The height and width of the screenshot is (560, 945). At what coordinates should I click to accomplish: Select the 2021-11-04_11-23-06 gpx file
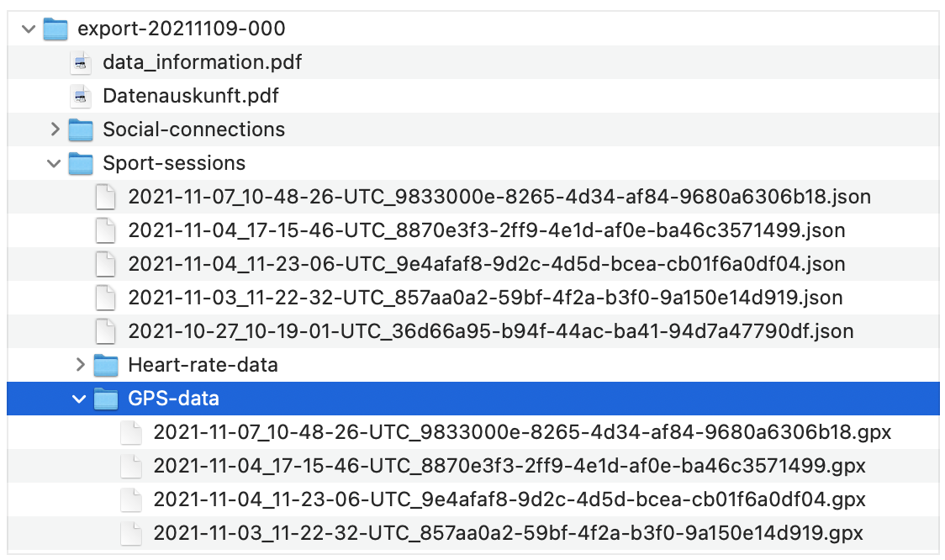pyautogui.click(x=509, y=499)
